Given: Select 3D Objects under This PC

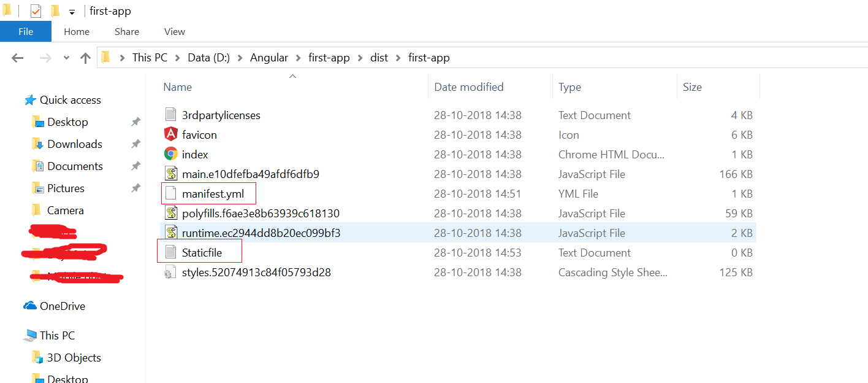Looking at the screenshot, I should (x=74, y=358).
